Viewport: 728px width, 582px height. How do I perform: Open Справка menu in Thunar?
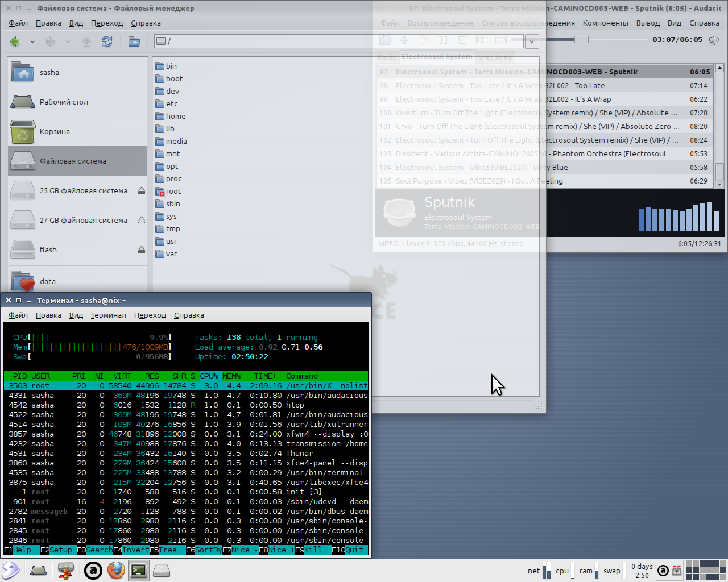(x=146, y=23)
